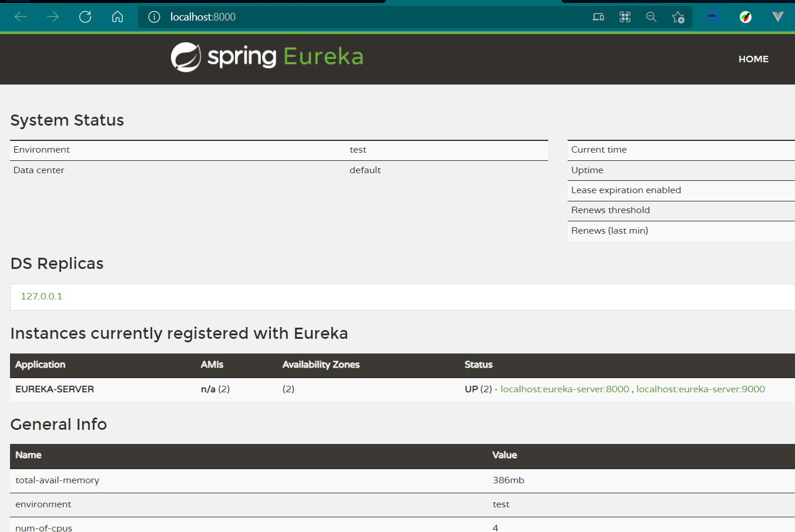Select the 386mb memory value
The image size is (795, 532).
508,480
